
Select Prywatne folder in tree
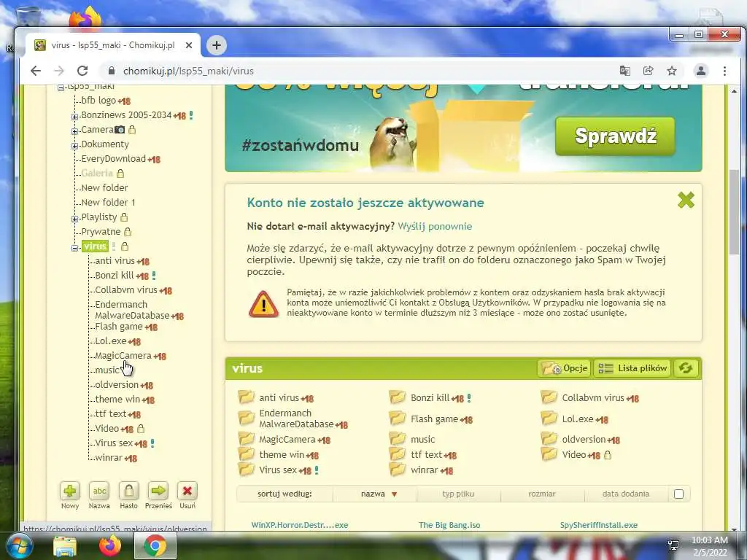101,232
